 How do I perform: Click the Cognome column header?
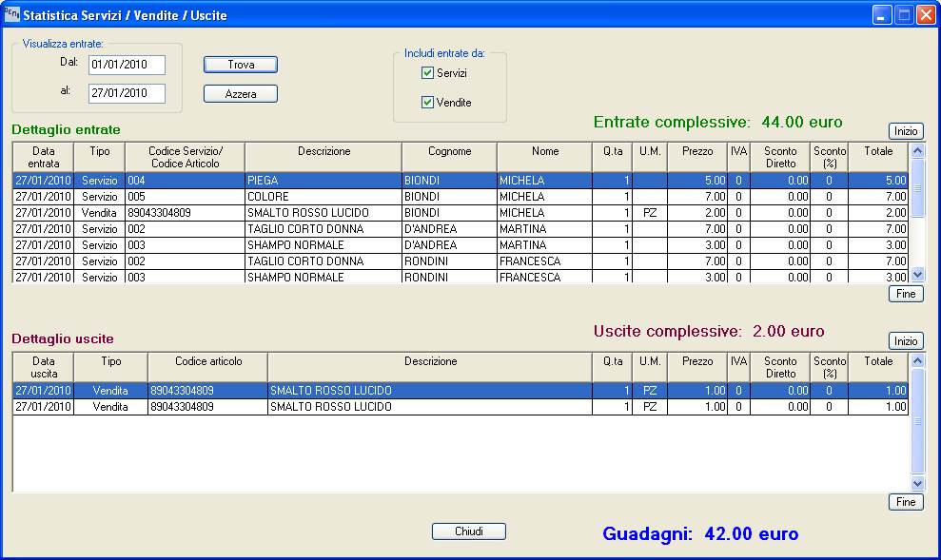point(449,157)
